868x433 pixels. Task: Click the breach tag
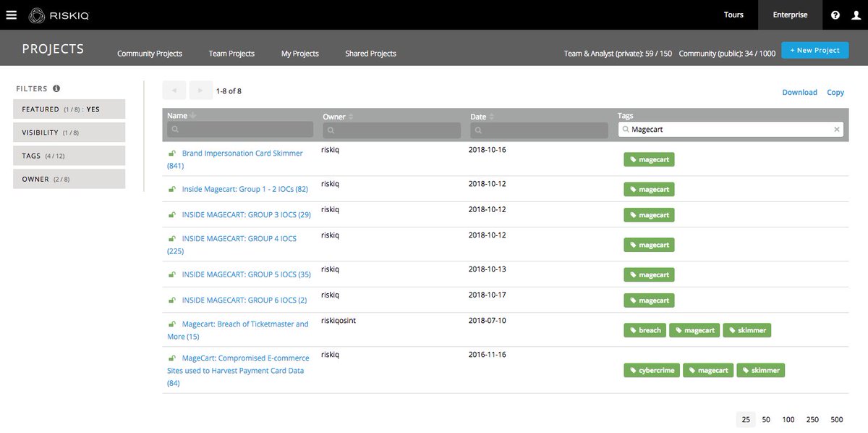click(x=645, y=330)
